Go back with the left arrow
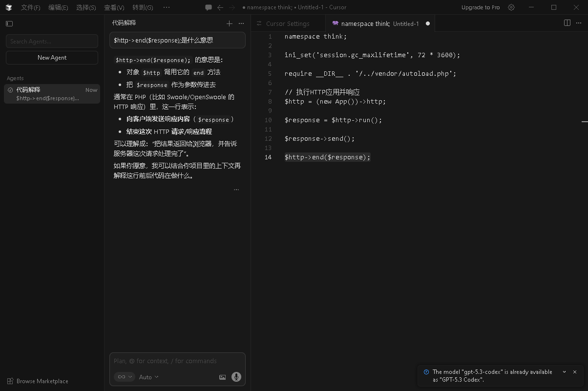 tap(220, 7)
